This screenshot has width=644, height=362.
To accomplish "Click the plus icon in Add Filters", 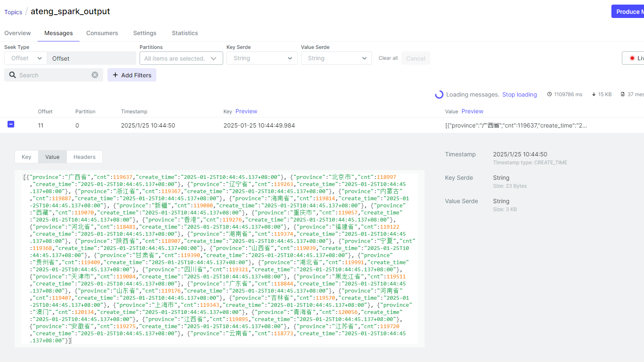I will 115,75.
